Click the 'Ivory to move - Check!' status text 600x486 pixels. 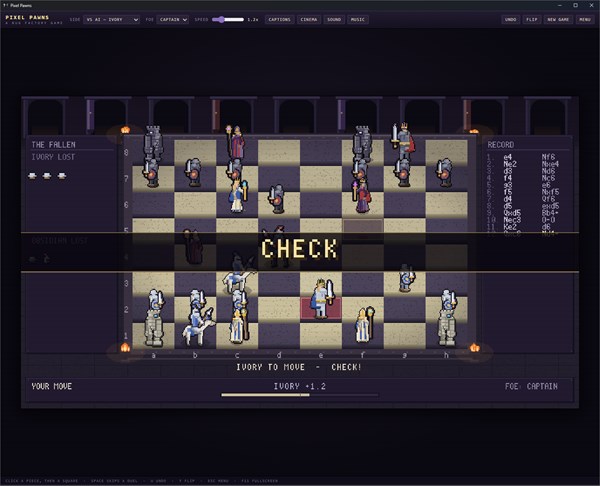(x=298, y=367)
